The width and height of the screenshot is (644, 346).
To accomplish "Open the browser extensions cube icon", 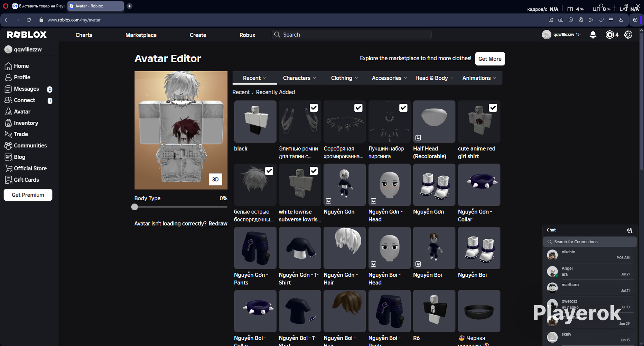I will pos(635,20).
